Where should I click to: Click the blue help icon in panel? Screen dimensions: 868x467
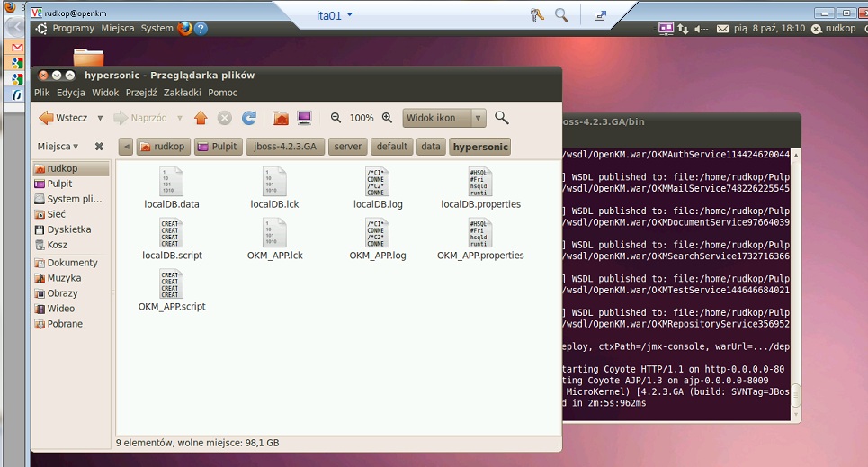coord(201,28)
